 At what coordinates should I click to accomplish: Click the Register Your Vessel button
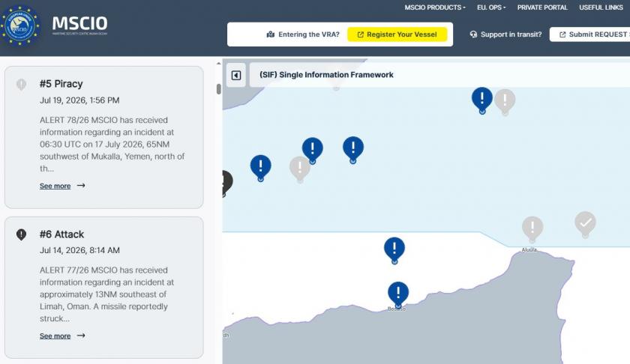tap(397, 34)
